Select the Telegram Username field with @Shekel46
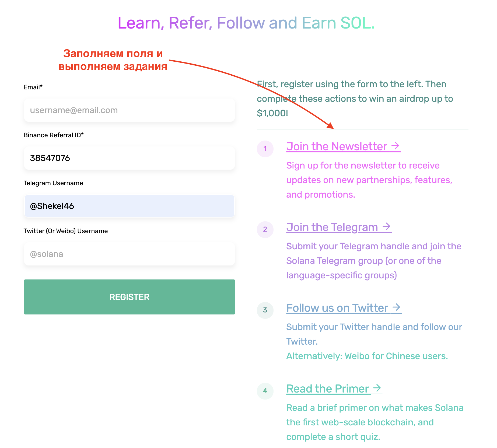 (x=129, y=206)
